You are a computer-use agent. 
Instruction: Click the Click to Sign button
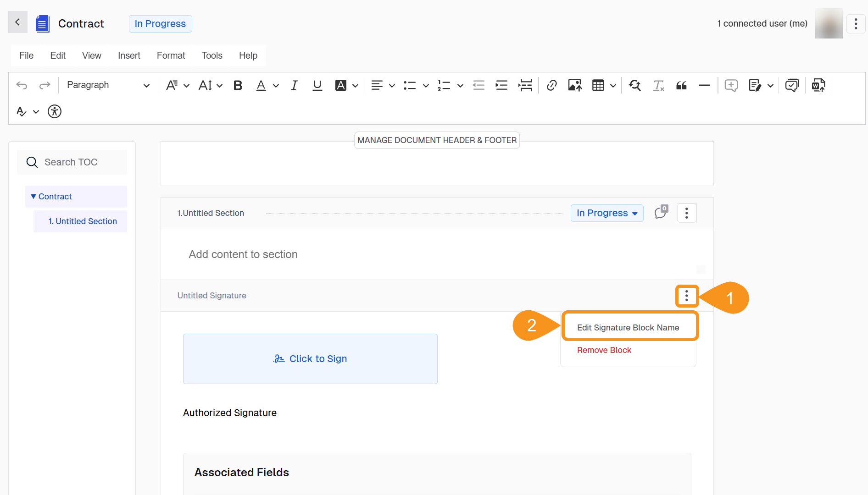click(310, 359)
